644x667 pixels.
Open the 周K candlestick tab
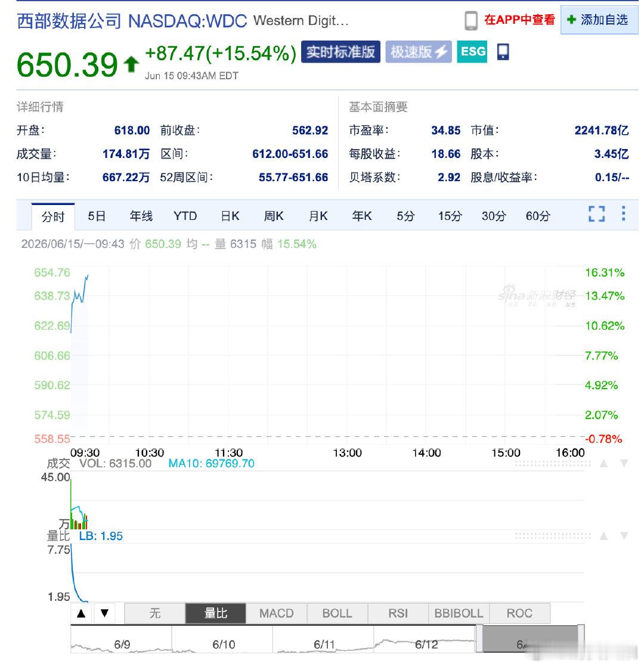pos(274,216)
